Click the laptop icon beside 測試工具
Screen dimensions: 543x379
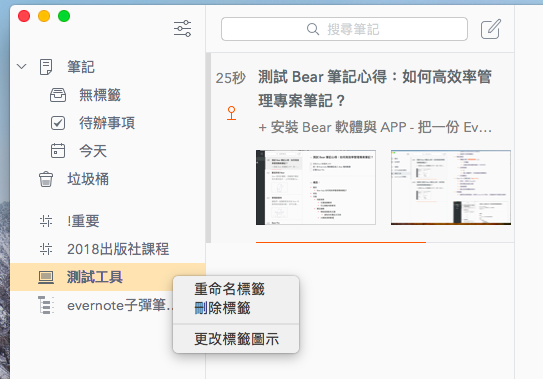click(x=46, y=277)
